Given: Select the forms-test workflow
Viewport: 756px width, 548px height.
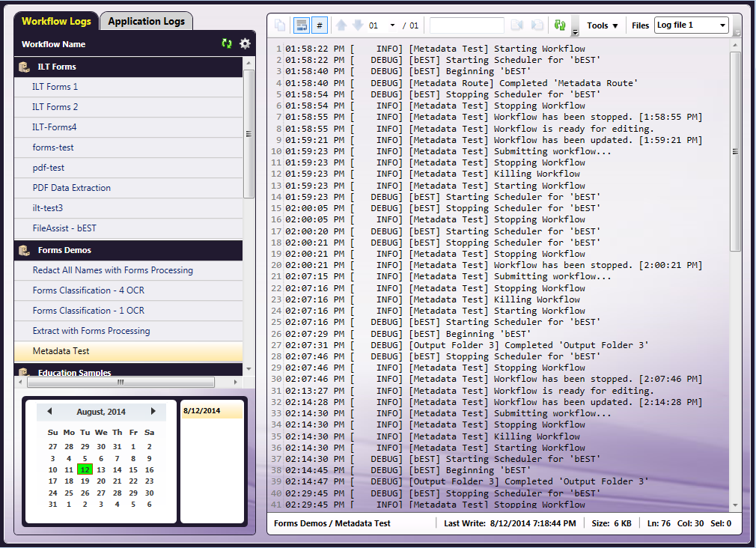Looking at the screenshot, I should tap(128, 147).
